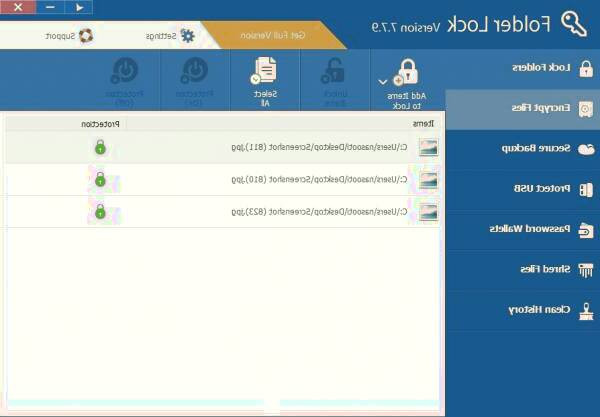Click the Secure Backup cloud icon
The height and width of the screenshot is (417, 600).
[586, 149]
